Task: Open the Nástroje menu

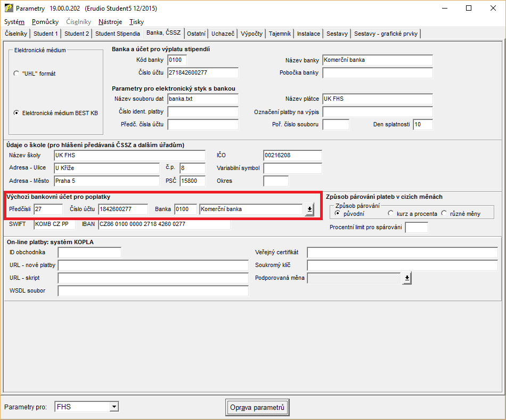Action: [110, 22]
